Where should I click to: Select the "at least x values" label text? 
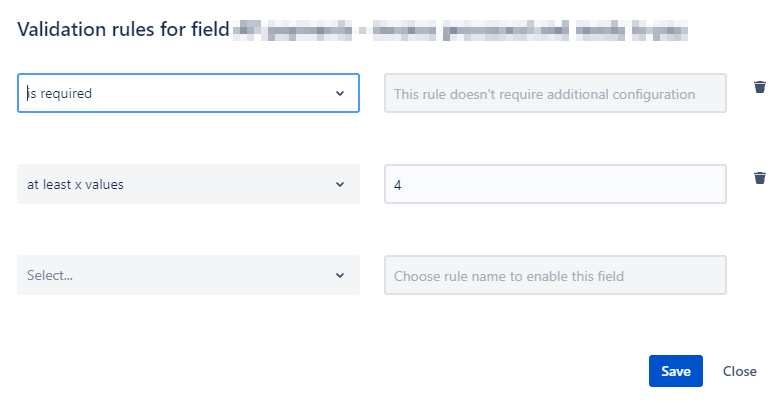tap(75, 184)
